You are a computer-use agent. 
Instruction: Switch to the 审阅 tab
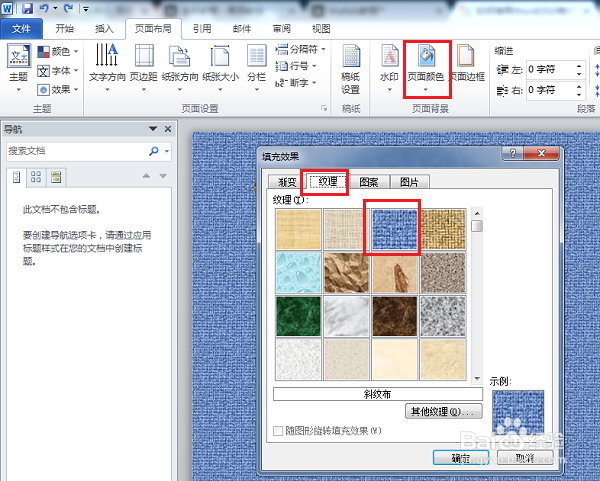coord(282,28)
